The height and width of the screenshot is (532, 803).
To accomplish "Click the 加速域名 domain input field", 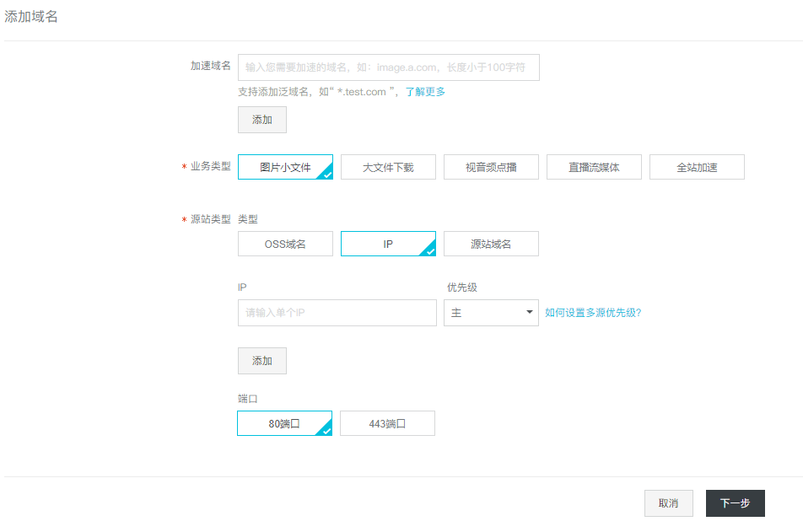I will click(x=388, y=67).
